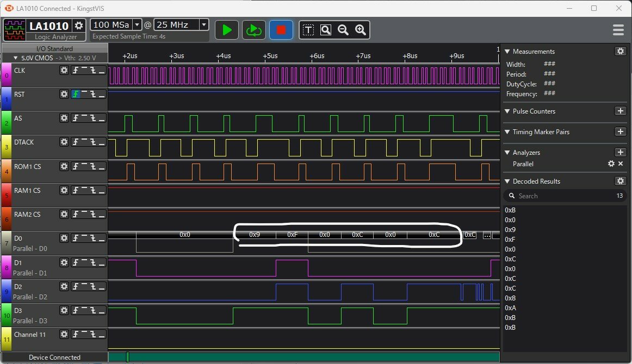
Task: Stop the capture with red square button
Action: coord(281,30)
